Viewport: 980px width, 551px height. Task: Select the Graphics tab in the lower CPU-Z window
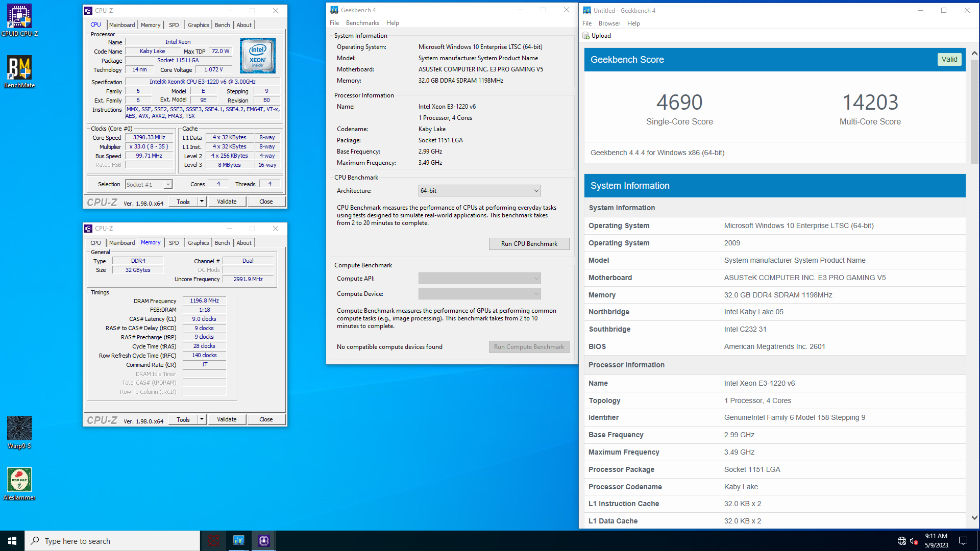(198, 243)
